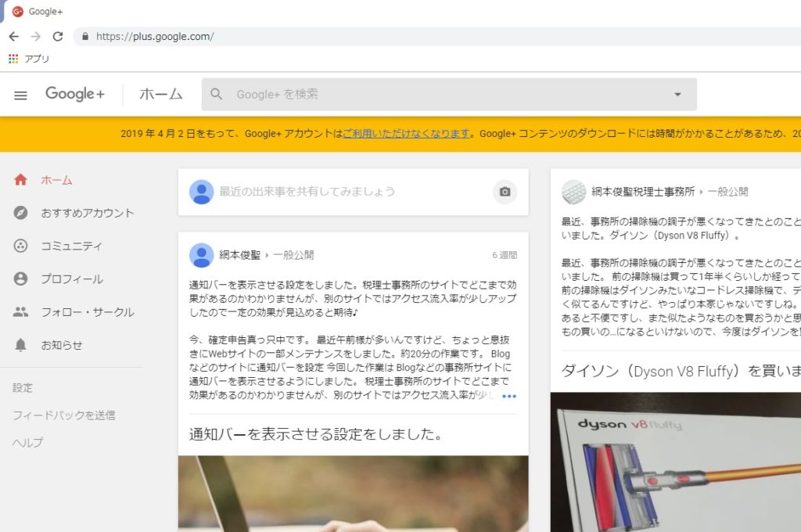Click the browser reload button
The image size is (801, 532).
pos(58,37)
